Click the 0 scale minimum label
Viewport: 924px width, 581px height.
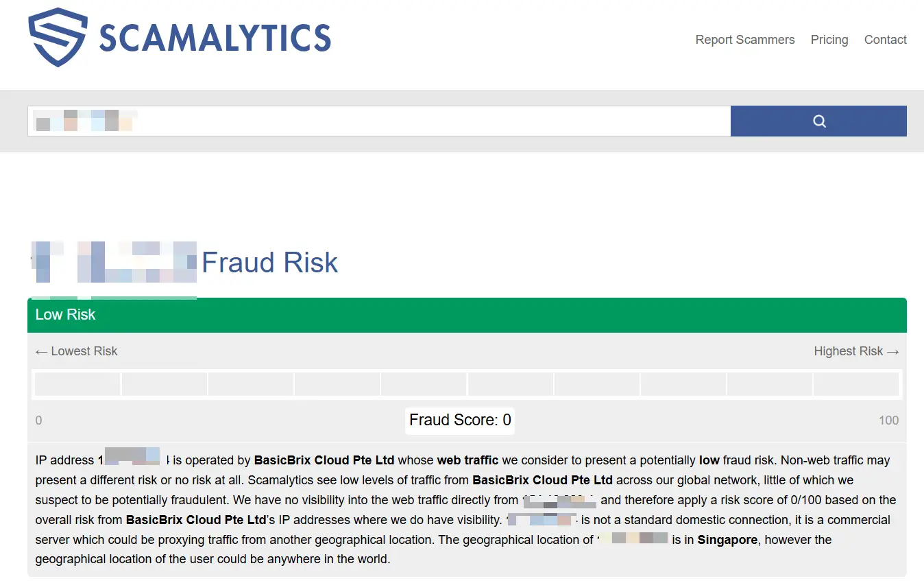click(38, 420)
